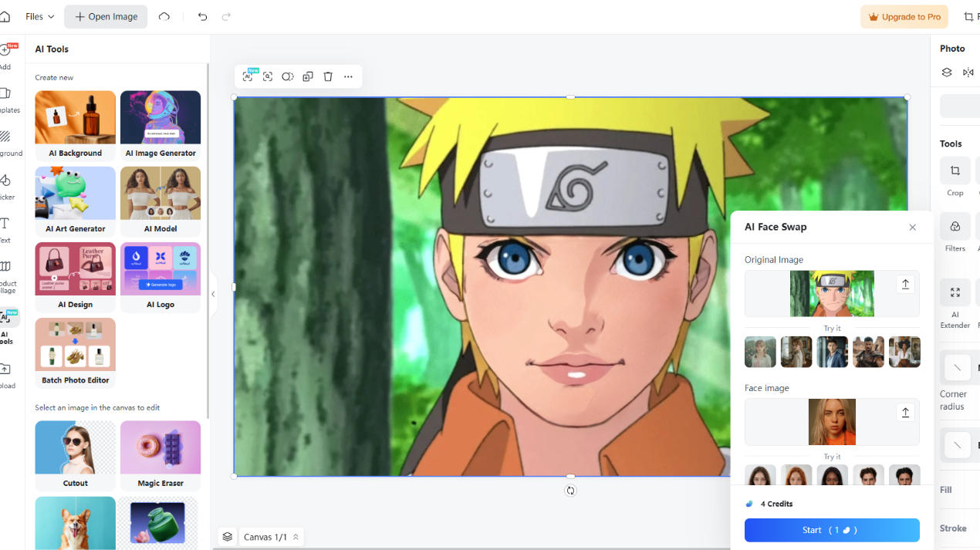Open more options three-dot menu
This screenshot has height=550, width=980.
[348, 76]
